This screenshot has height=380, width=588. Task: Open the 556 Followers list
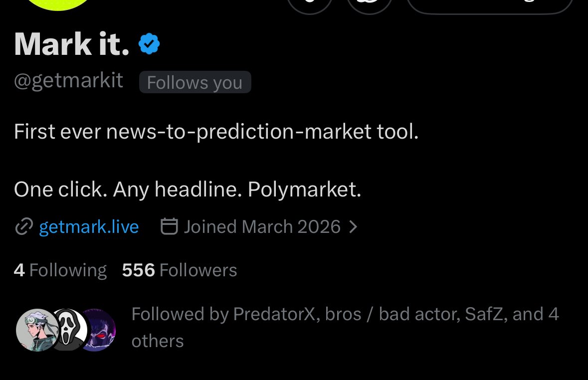tap(179, 270)
